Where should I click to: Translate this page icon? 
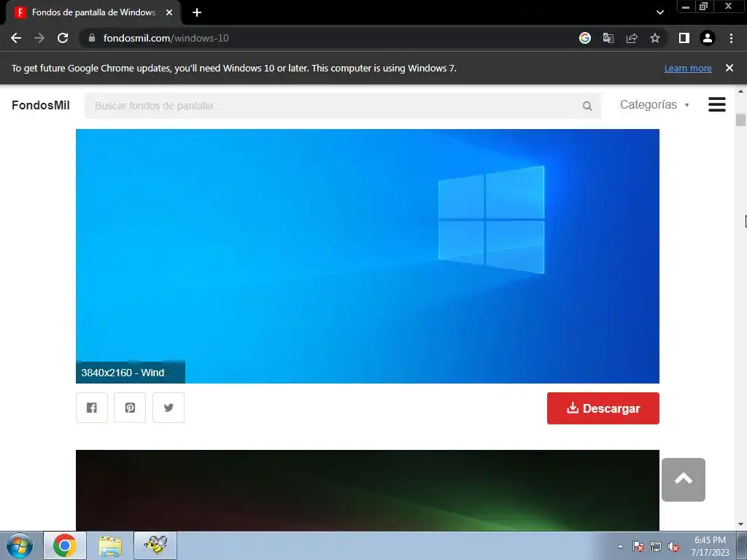pyautogui.click(x=608, y=38)
